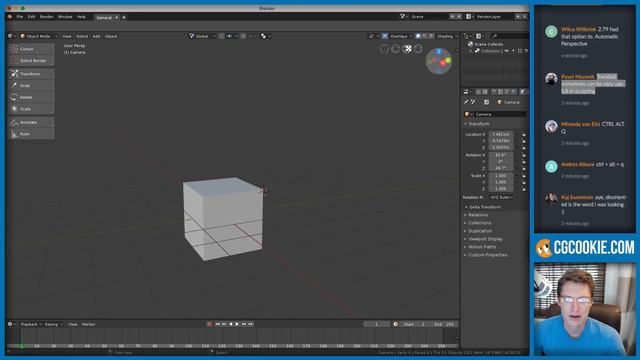Click the outliner search magnifier icon
Viewport: 640px width, 360px height.
[x=494, y=36]
